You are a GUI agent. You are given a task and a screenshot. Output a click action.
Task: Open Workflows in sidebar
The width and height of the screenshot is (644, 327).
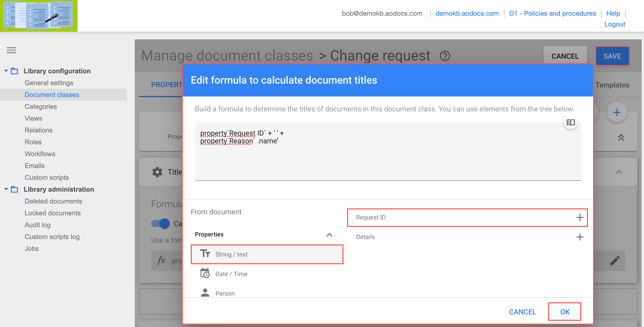[x=40, y=154]
